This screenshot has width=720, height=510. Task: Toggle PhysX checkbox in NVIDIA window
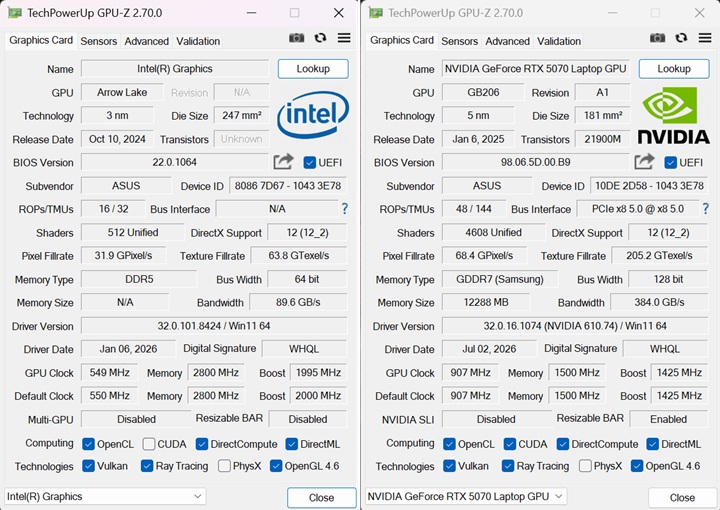pos(585,466)
